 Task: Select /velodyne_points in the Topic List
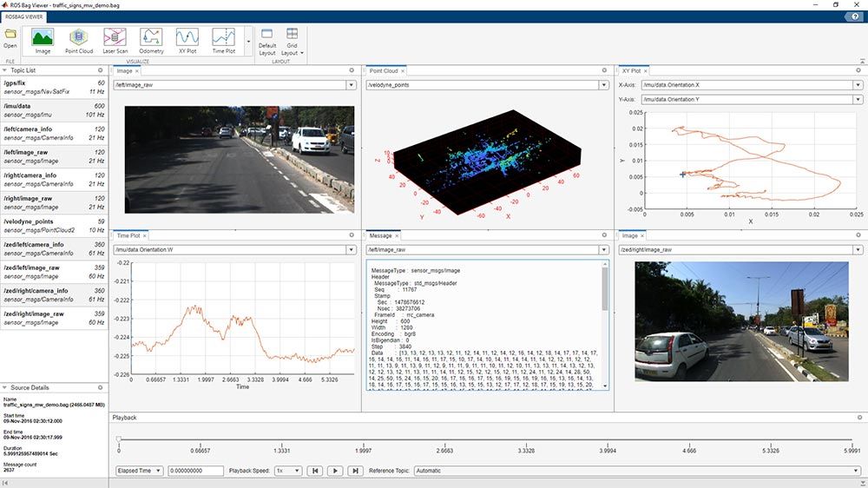tap(35, 221)
